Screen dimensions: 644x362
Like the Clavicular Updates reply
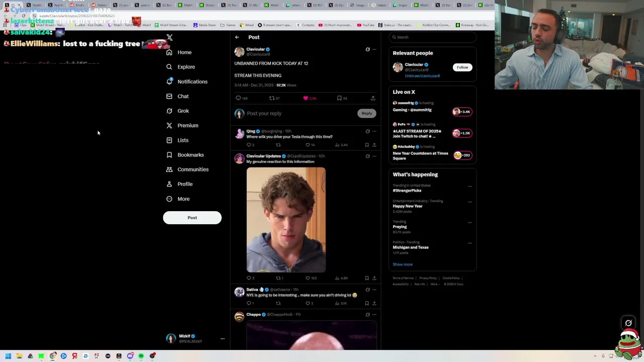pyautogui.click(x=307, y=278)
